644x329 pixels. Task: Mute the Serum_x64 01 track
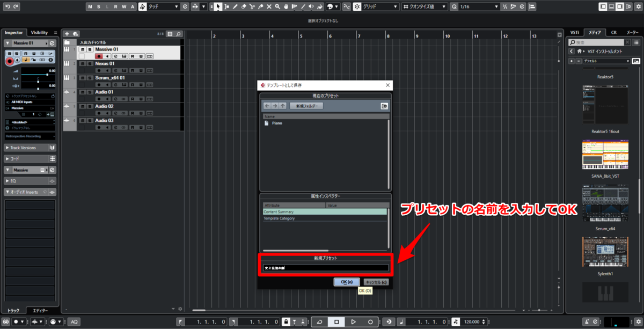(x=82, y=78)
